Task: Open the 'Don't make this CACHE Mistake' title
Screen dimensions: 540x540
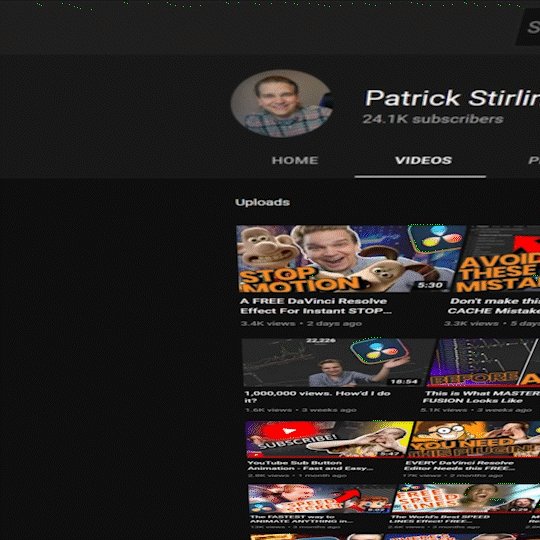Action: click(x=494, y=306)
